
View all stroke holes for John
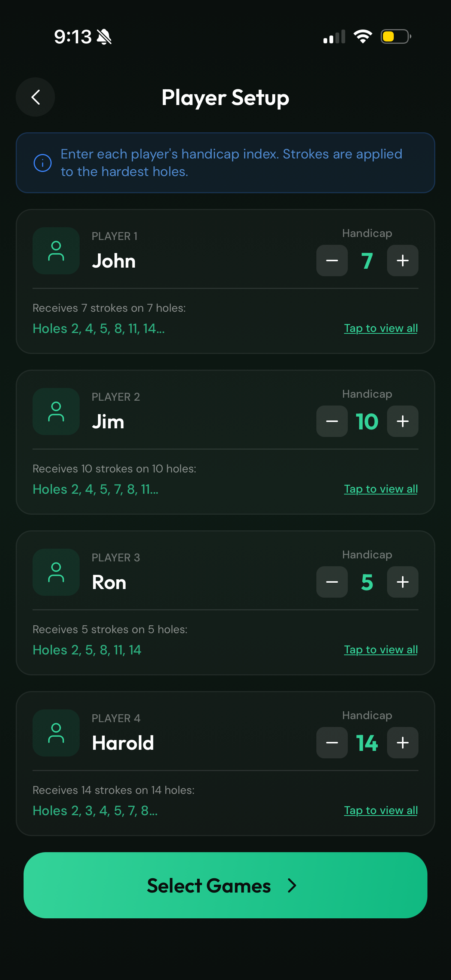(x=381, y=328)
